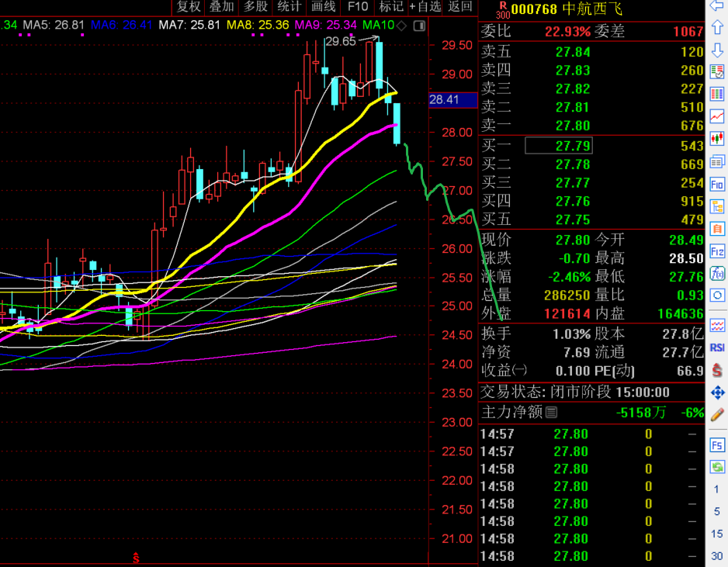Open the 多股 multi-stock menu
This screenshot has width=728, height=567.
tap(255, 7)
